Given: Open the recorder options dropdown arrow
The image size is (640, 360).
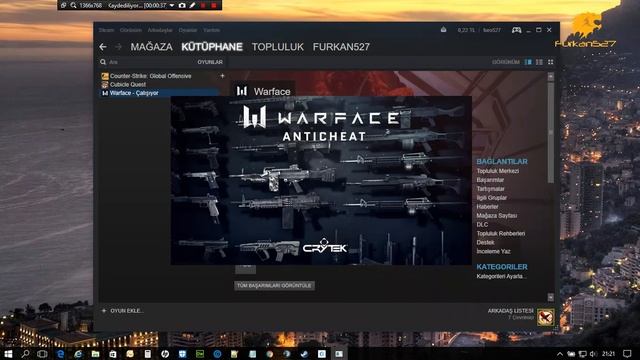Looking at the screenshot, I should (172, 5).
